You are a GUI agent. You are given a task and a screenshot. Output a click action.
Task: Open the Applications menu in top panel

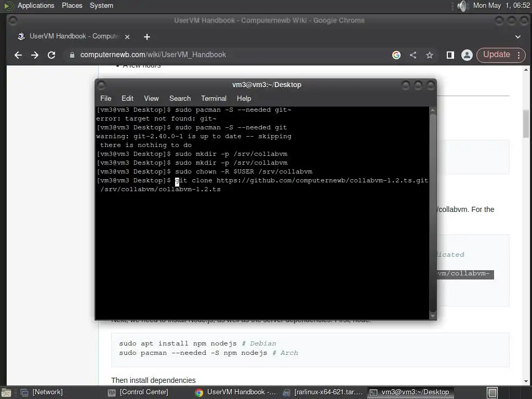[36, 5]
